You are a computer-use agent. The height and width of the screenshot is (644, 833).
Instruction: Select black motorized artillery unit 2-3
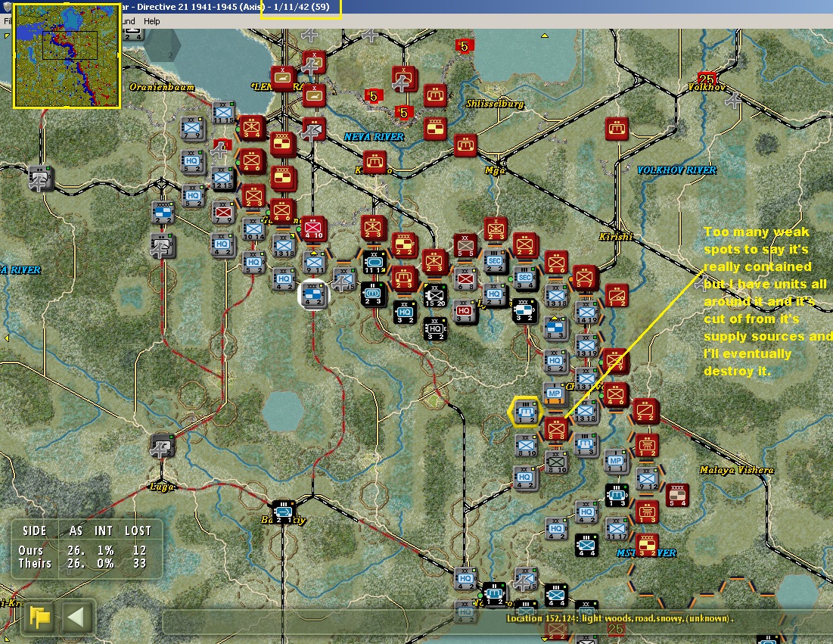pos(372,294)
